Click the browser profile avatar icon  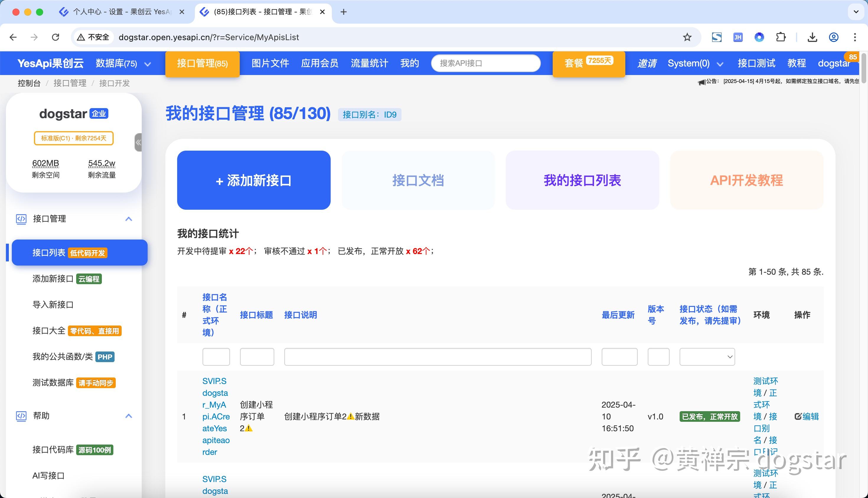point(833,37)
